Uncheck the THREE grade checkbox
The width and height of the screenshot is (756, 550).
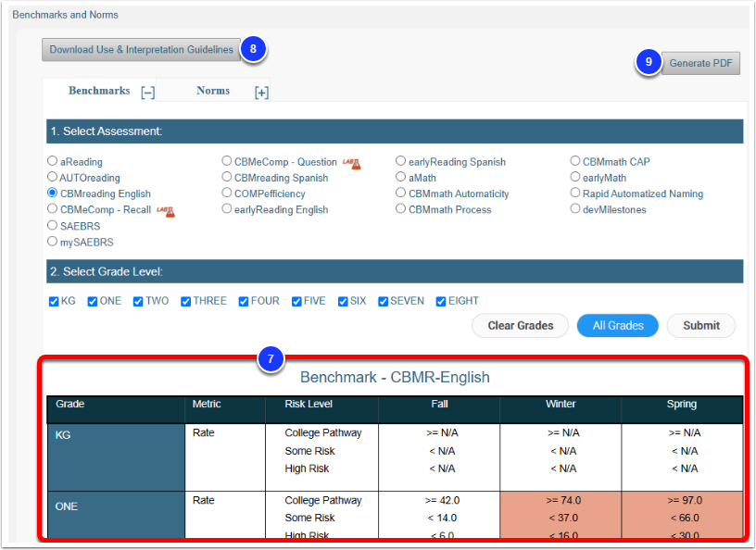[x=184, y=301]
